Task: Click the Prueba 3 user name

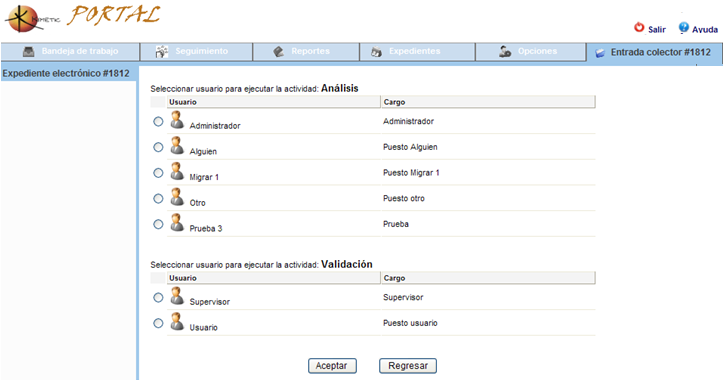Action: click(206, 228)
